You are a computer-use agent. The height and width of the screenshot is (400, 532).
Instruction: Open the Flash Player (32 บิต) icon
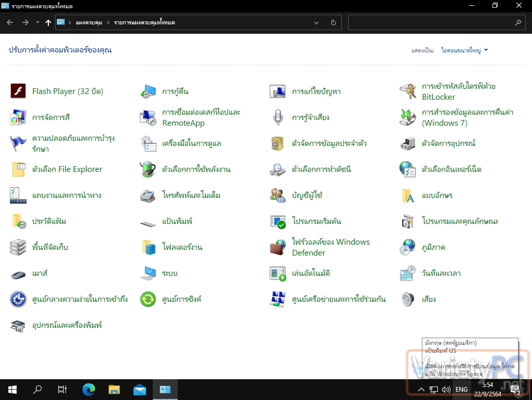point(18,91)
